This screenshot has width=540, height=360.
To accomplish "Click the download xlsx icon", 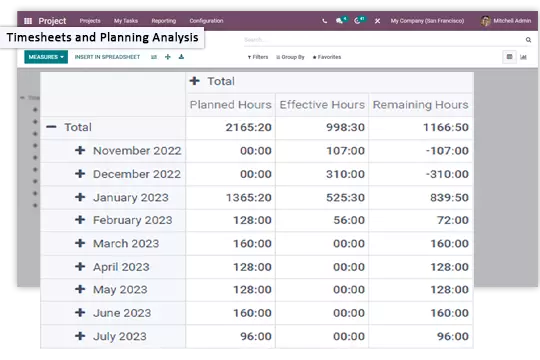I will pyautogui.click(x=181, y=57).
